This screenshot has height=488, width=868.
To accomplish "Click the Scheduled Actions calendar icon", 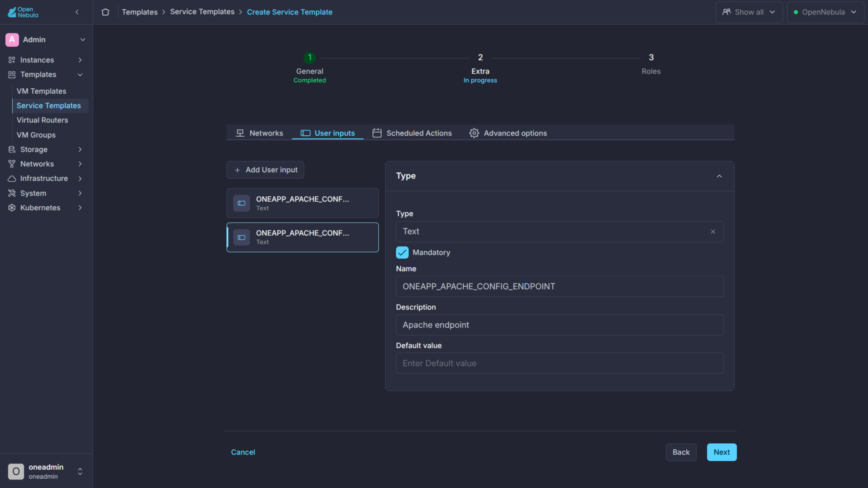I will coord(377,133).
